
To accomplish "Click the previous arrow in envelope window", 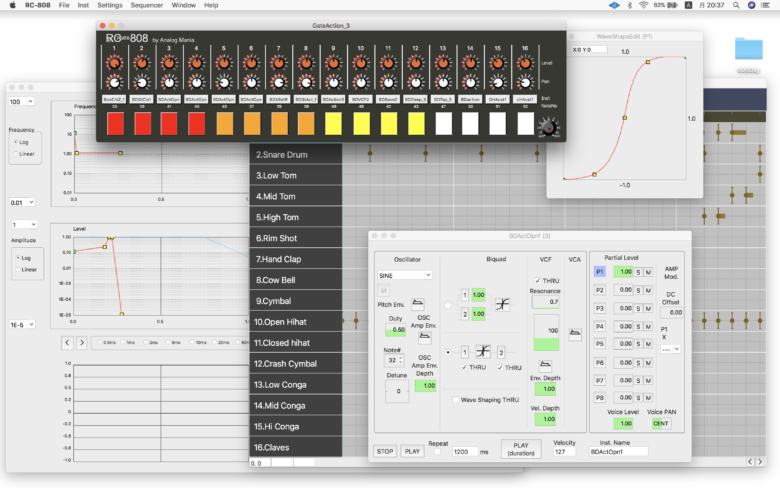I will pos(67,342).
